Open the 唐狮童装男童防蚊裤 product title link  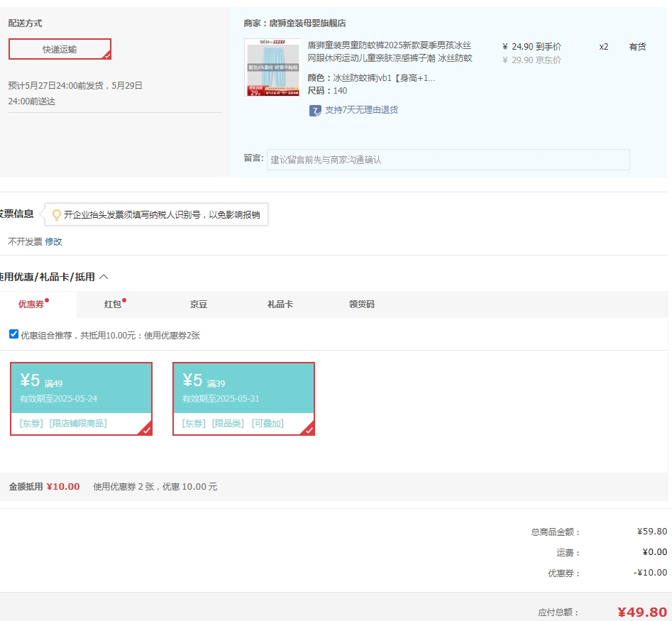[390, 51]
